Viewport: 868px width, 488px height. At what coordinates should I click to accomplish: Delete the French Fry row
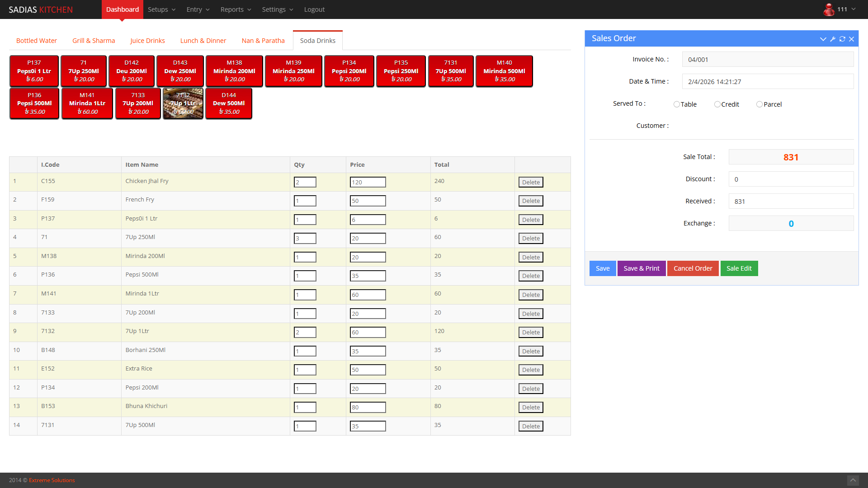coord(531,201)
